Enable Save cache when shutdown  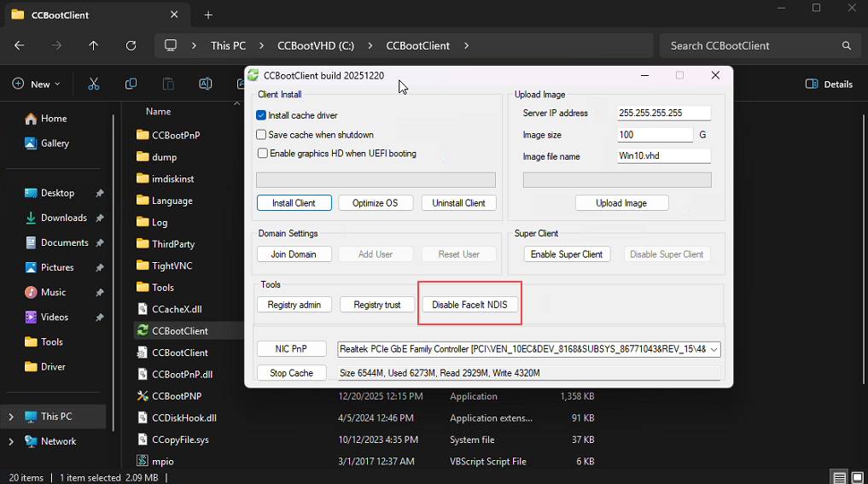click(x=262, y=135)
